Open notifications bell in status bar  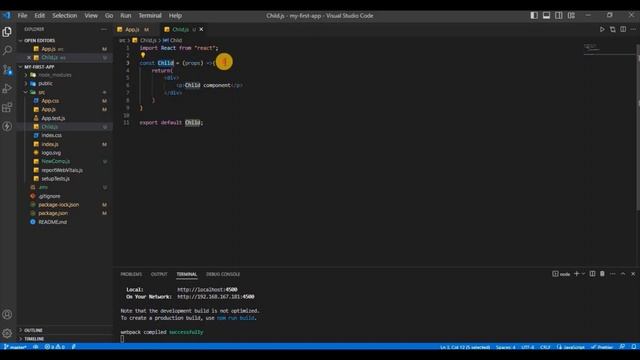pyautogui.click(x=633, y=347)
